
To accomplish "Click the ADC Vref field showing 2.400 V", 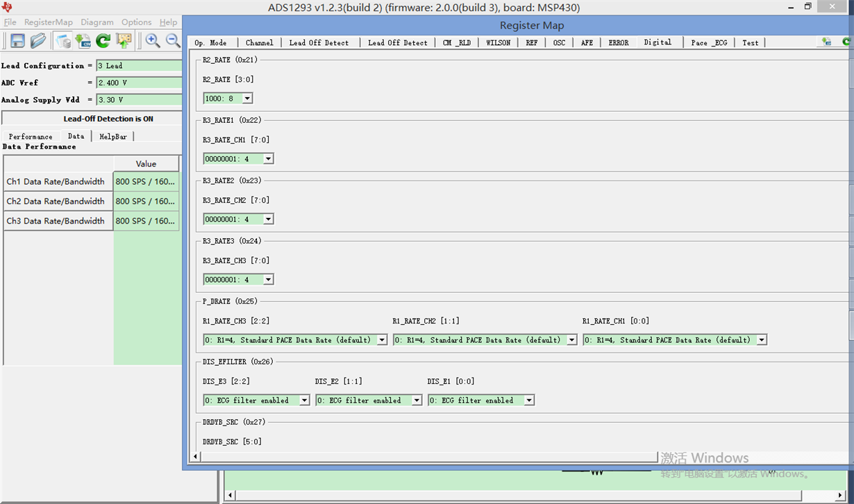I will 139,83.
